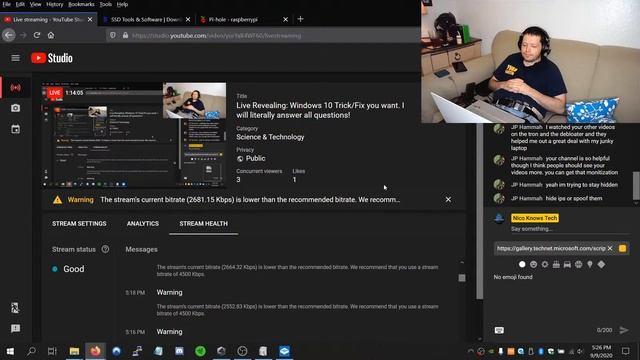
Task: Select the smiley face emoji category
Action: (533, 264)
